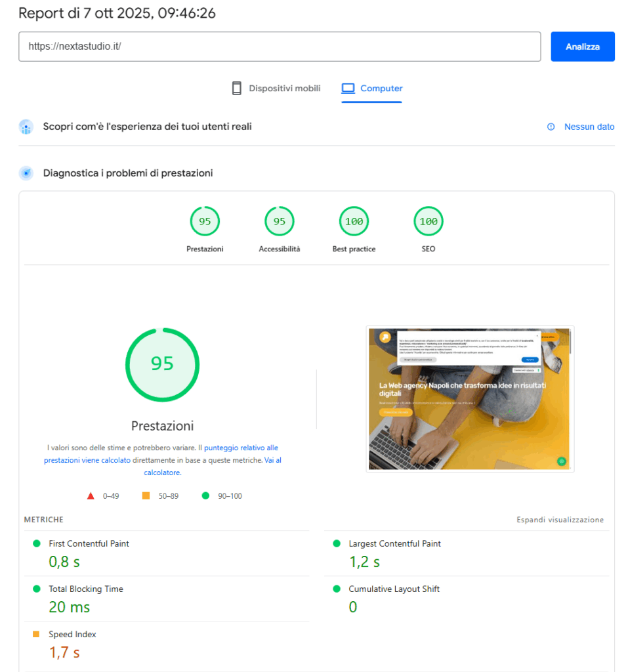The height and width of the screenshot is (672, 628).
Task: Open the website screenshot thumbnail
Action: 470,398
